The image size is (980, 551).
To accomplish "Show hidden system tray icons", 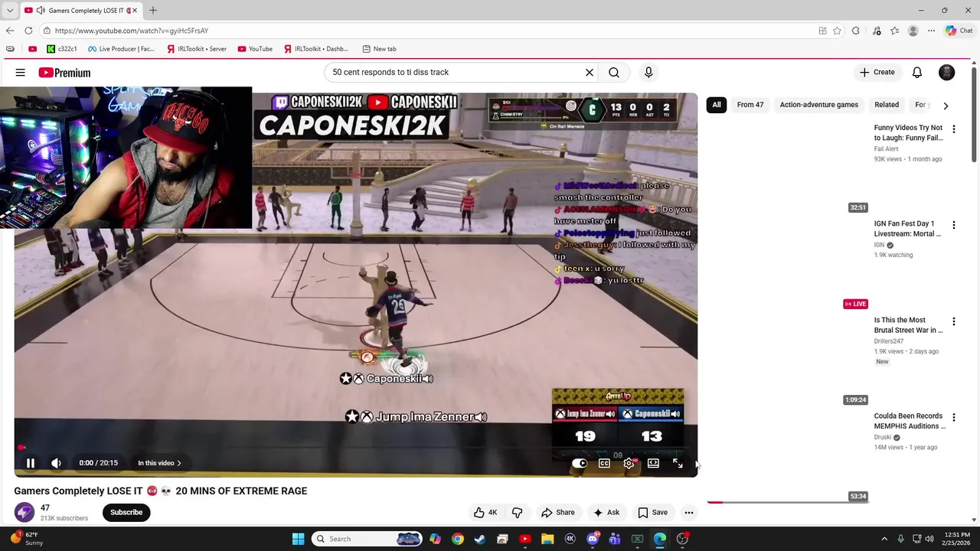I will pyautogui.click(x=884, y=539).
